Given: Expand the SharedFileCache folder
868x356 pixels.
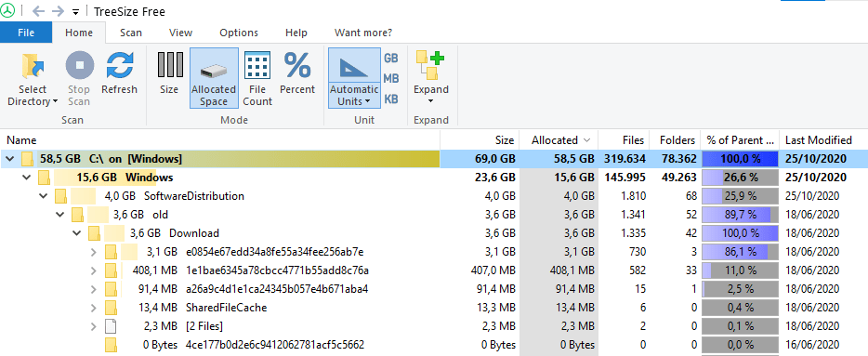Looking at the screenshot, I should pos(94,308).
